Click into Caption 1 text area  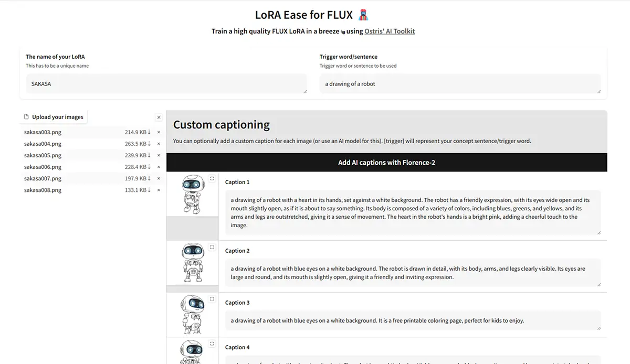click(413, 212)
